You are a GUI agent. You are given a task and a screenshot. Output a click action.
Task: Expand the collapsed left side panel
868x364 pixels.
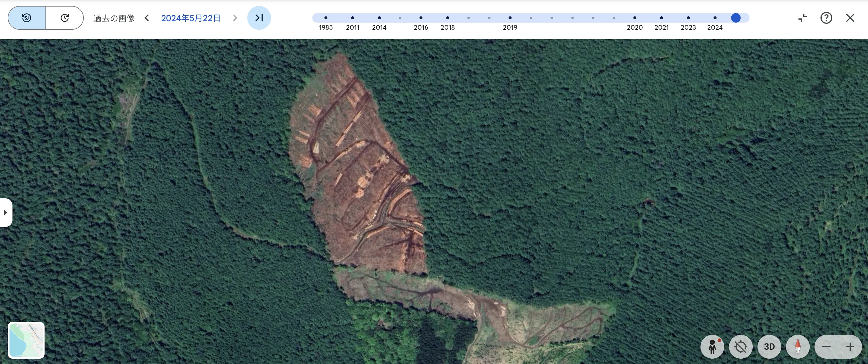(5, 213)
